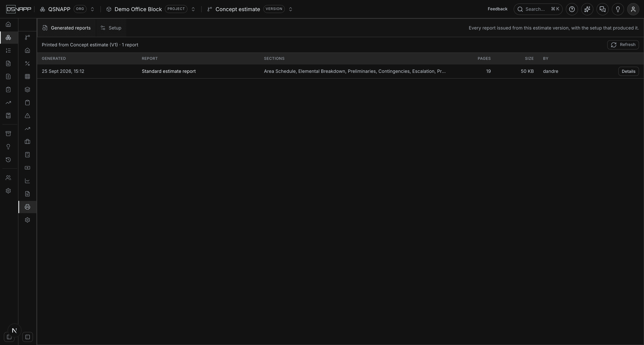Select the printer reports icon
The width and height of the screenshot is (644, 345).
click(27, 207)
